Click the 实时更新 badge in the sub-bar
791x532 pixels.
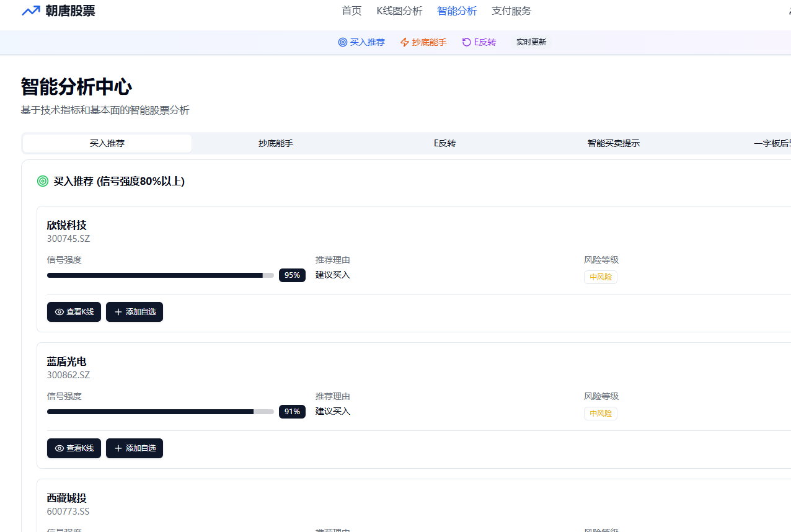[531, 42]
